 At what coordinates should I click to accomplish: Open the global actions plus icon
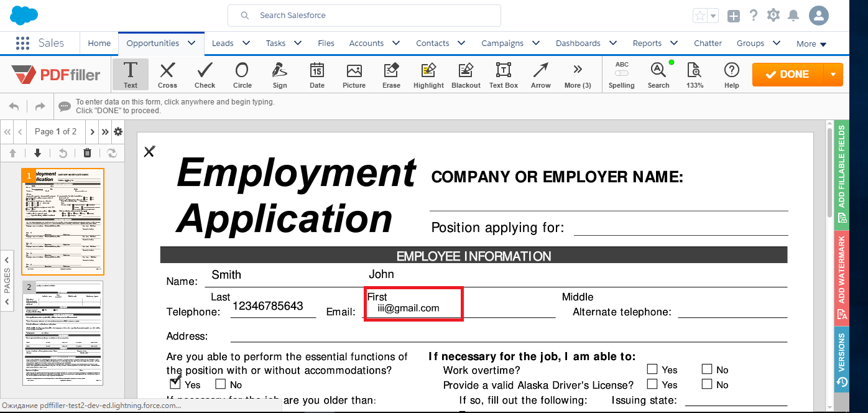tap(734, 16)
